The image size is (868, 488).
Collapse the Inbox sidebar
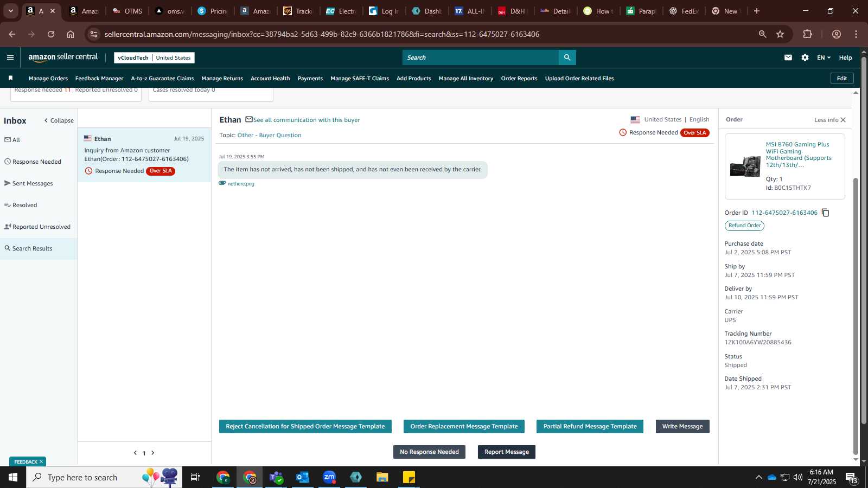pos(59,120)
